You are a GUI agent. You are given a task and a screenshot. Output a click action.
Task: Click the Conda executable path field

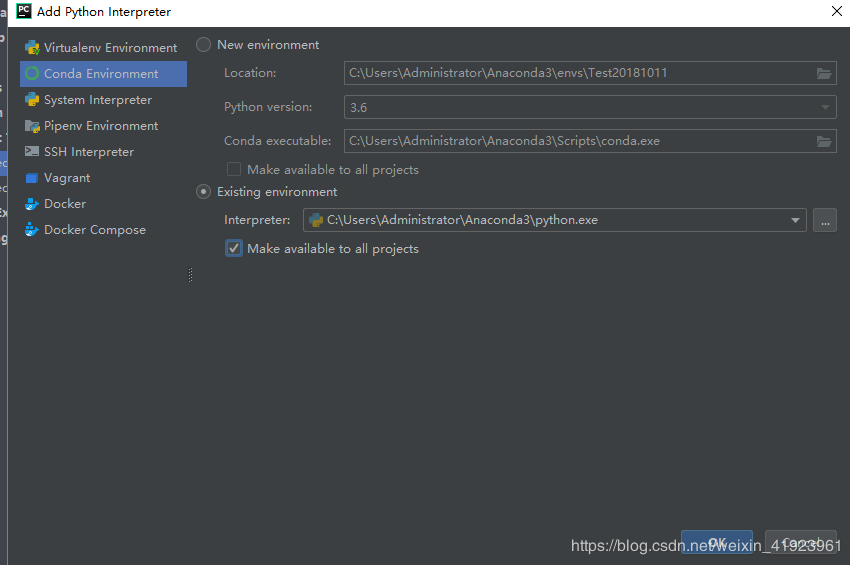point(590,141)
